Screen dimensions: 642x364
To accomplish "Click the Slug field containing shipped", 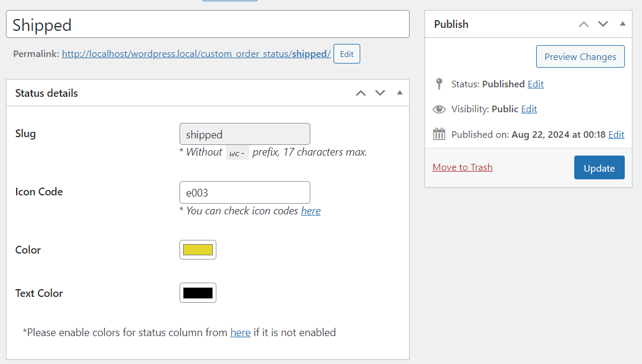I will click(x=245, y=134).
